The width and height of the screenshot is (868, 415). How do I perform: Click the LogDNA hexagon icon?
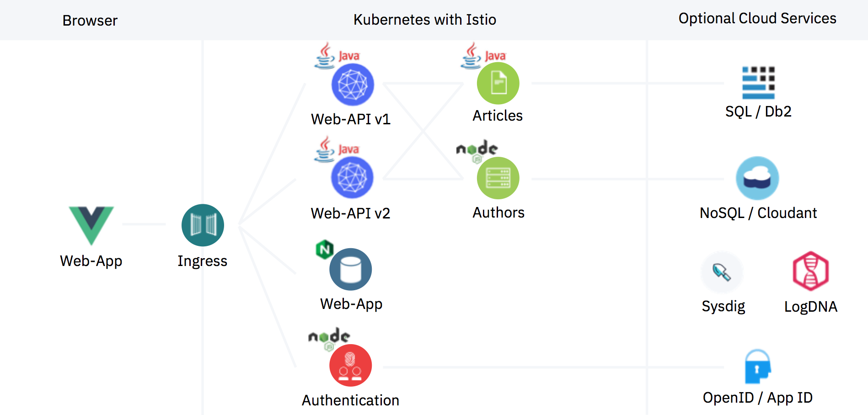point(810,271)
